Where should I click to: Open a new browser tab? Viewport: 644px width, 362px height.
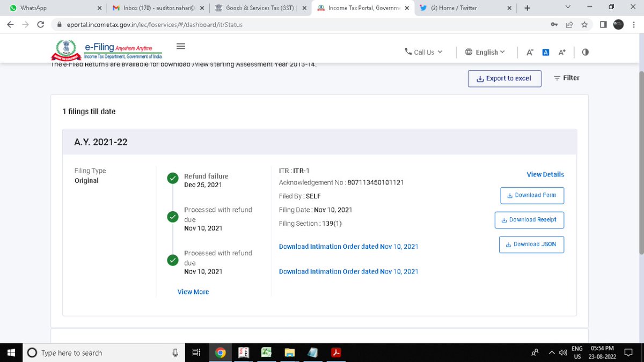(527, 8)
